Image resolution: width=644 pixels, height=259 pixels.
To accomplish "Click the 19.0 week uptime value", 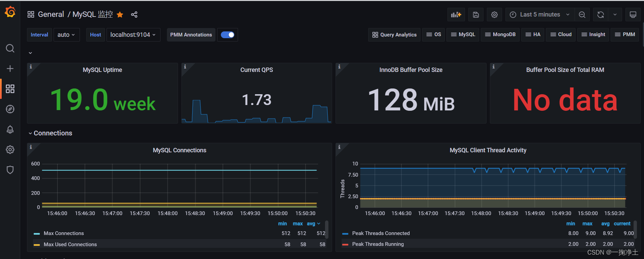I will 103,100.
